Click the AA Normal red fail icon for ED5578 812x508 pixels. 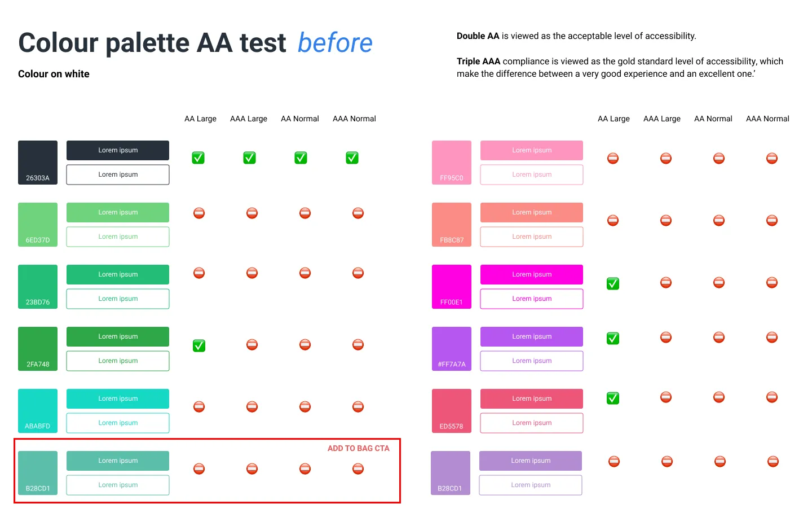click(719, 397)
